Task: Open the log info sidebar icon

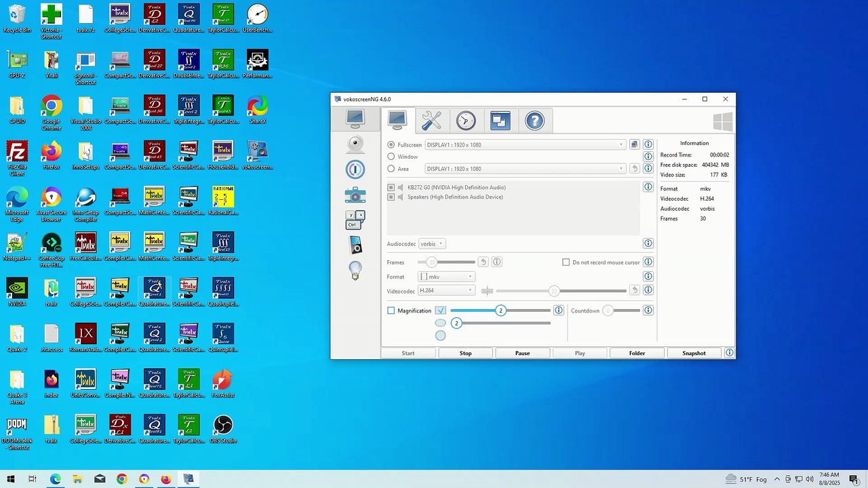Action: point(355,169)
